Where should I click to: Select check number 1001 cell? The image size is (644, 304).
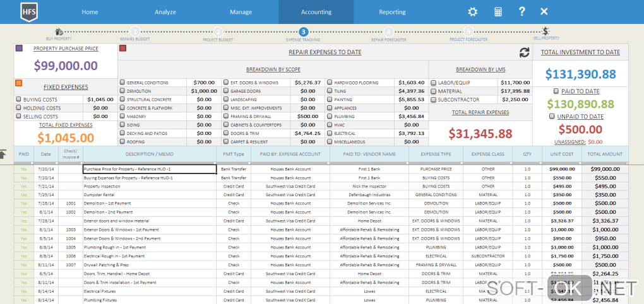(x=71, y=204)
